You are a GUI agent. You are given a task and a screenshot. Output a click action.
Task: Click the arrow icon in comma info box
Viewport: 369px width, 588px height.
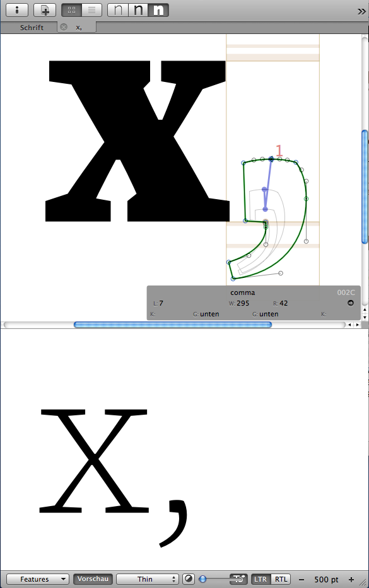pos(351,303)
